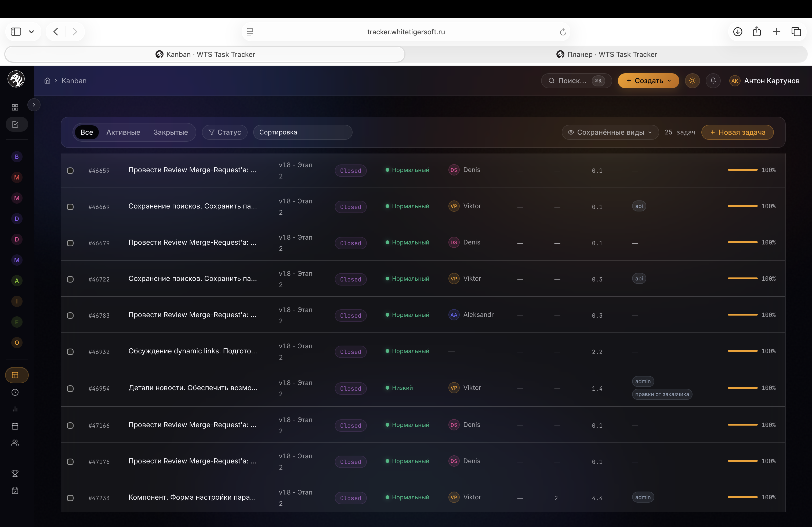
Task: Open the Сохранённые виды dropdown
Action: [610, 132]
